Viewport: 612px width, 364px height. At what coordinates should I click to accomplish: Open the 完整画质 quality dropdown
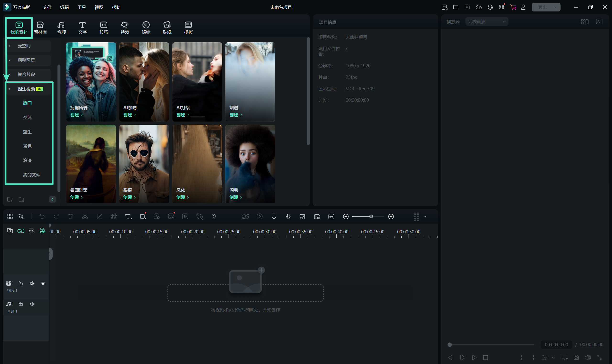tap(486, 21)
